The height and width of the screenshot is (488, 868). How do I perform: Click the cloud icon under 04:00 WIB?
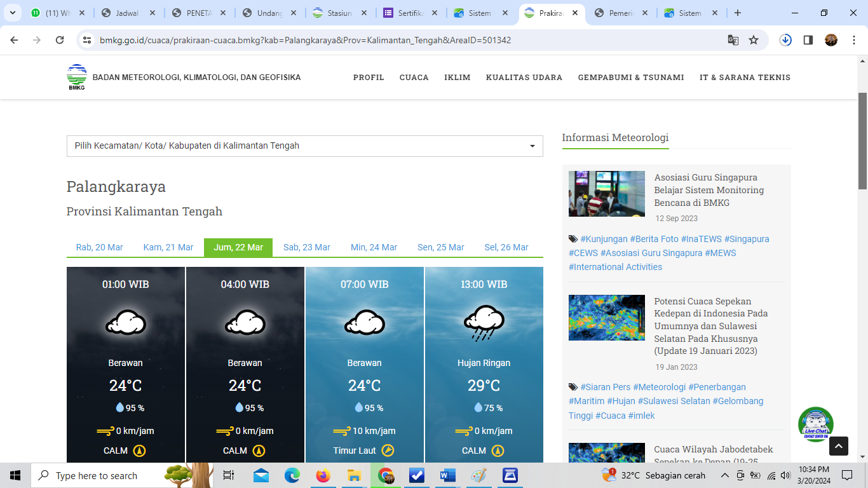tap(245, 323)
